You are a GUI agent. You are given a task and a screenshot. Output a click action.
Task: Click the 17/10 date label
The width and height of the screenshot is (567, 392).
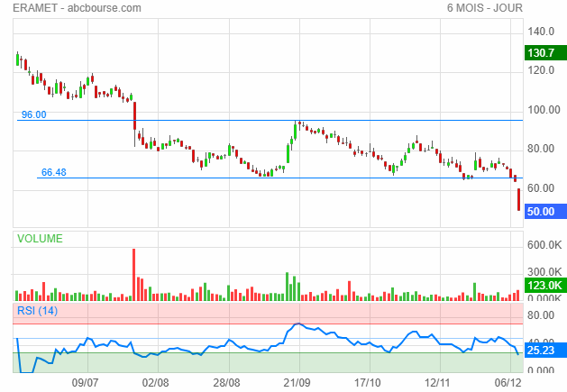(368, 383)
